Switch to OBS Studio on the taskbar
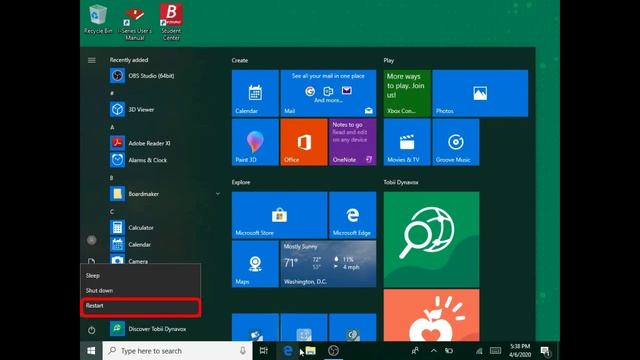 click(333, 351)
